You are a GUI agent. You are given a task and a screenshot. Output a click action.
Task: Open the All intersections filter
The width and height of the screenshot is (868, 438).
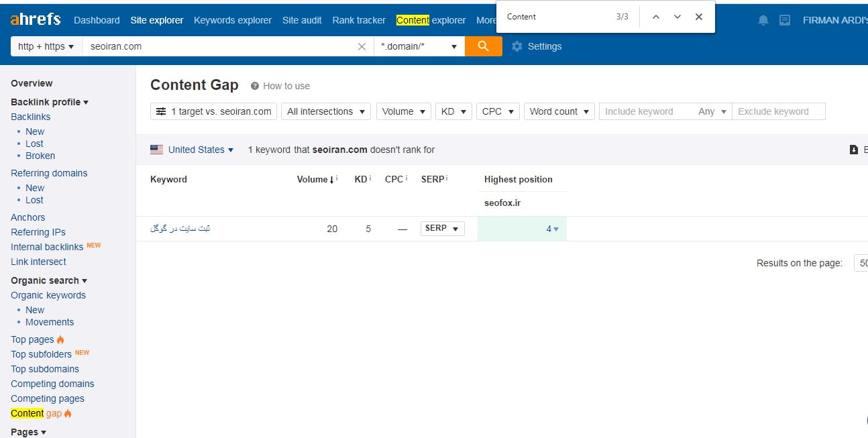pyautogui.click(x=326, y=111)
